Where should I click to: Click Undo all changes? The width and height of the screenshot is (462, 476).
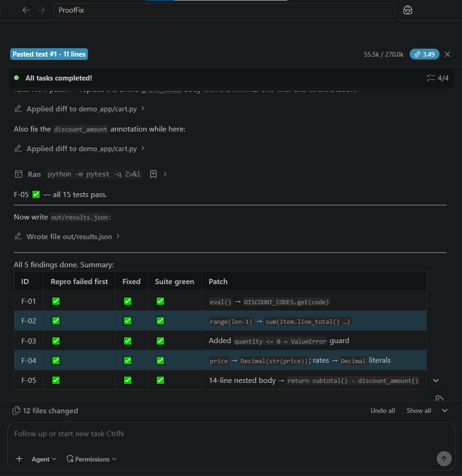pyautogui.click(x=383, y=411)
